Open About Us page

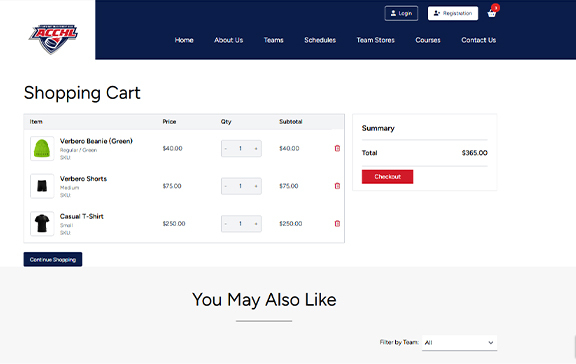pyautogui.click(x=228, y=40)
